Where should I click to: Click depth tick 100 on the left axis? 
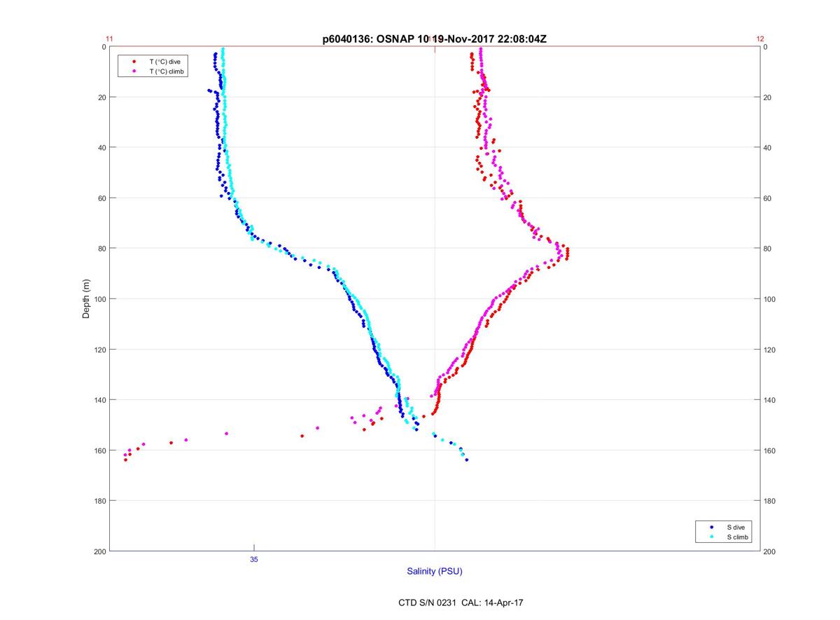coord(99,299)
